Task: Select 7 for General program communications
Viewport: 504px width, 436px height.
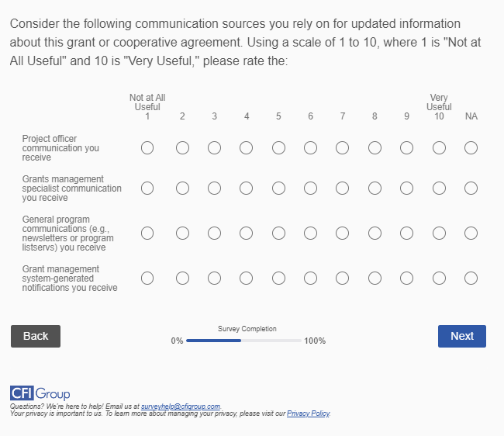Action: click(342, 233)
